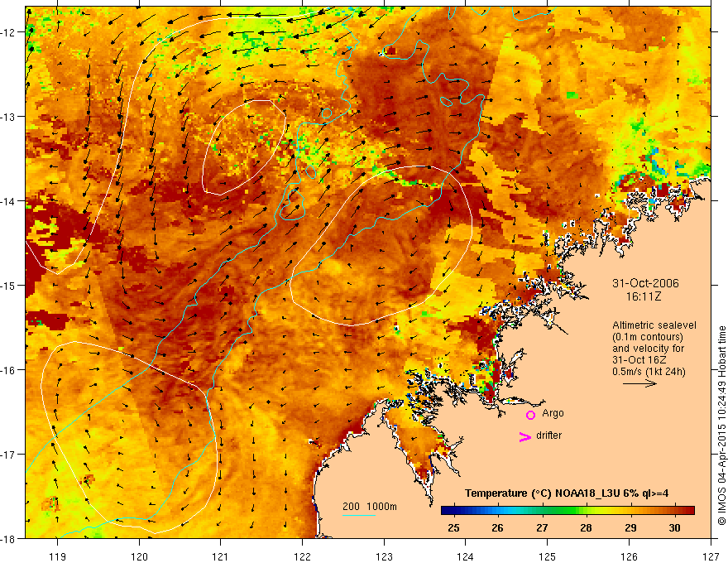728x563 pixels.
Task: Click the latitude axis label -17
Action: pyautogui.click(x=8, y=455)
